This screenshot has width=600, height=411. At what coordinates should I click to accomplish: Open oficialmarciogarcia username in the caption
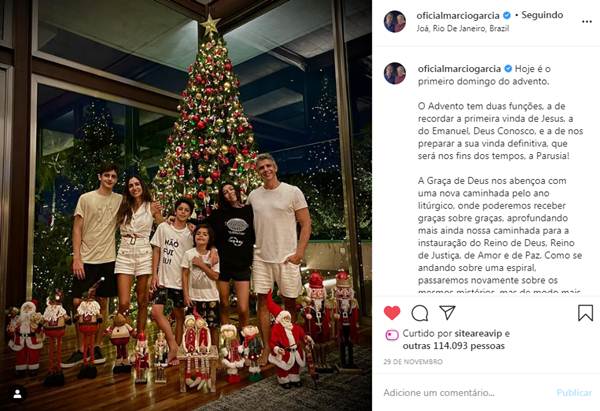point(459,69)
